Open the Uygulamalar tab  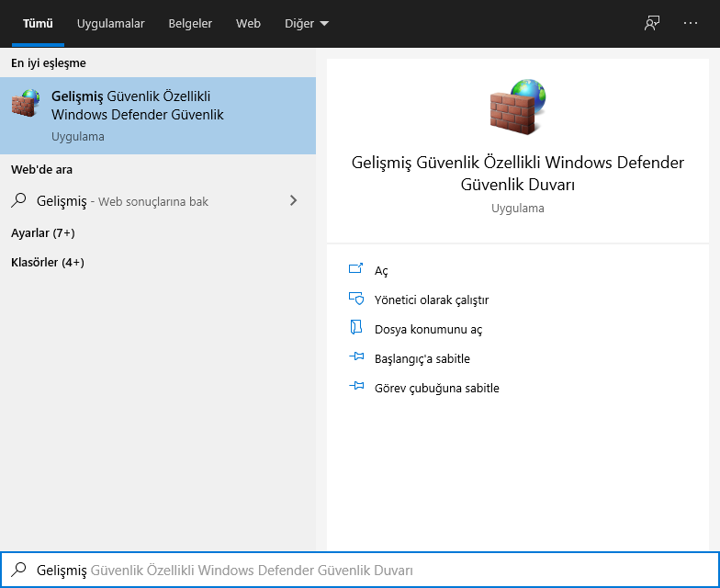point(110,24)
